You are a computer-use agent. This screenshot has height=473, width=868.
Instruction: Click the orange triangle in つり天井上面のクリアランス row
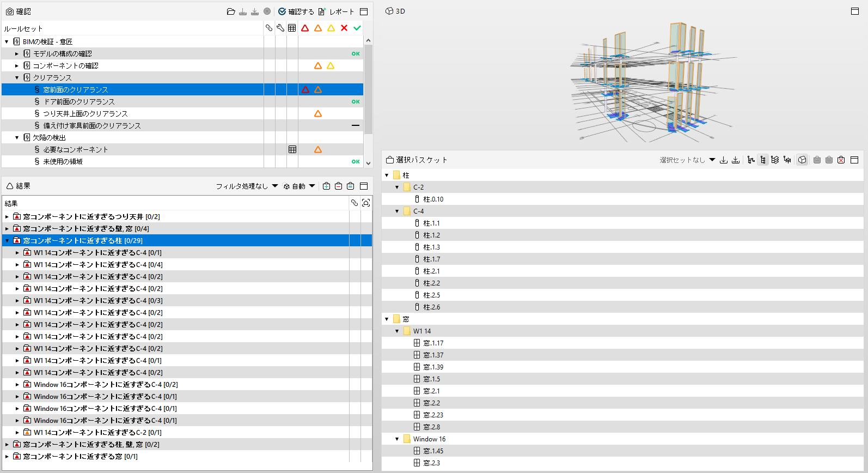point(318,113)
